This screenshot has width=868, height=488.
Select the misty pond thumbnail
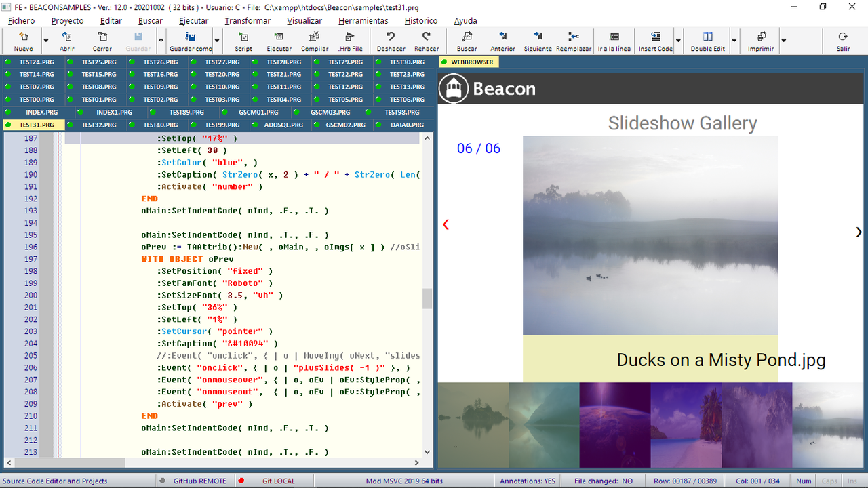828,424
